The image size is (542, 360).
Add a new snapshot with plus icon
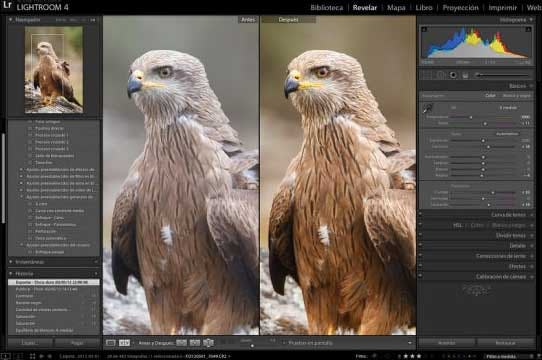coord(96,262)
